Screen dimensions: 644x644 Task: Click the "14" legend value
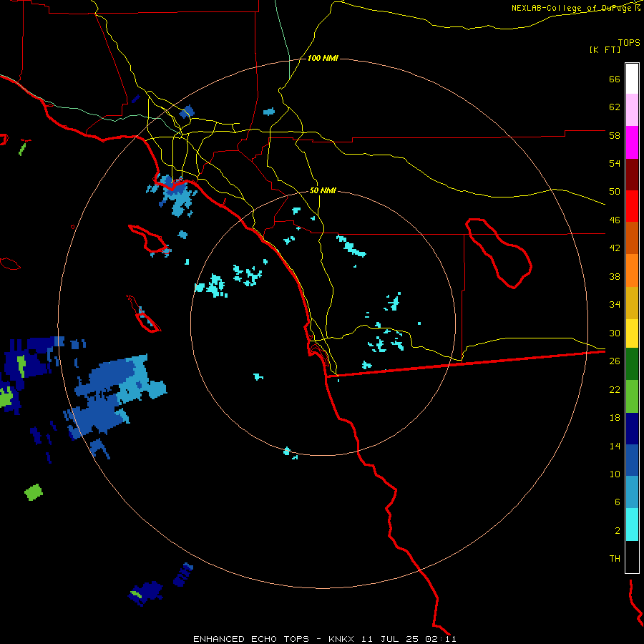[615, 446]
